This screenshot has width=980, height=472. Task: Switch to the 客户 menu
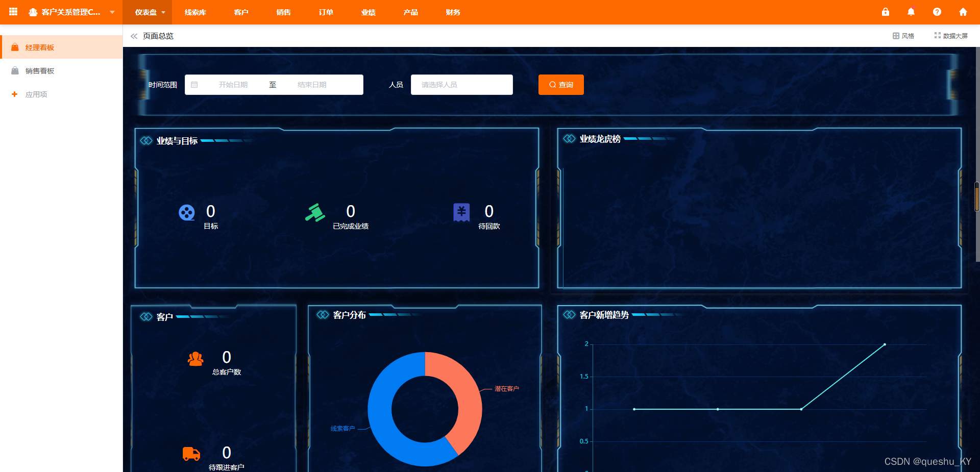[241, 12]
